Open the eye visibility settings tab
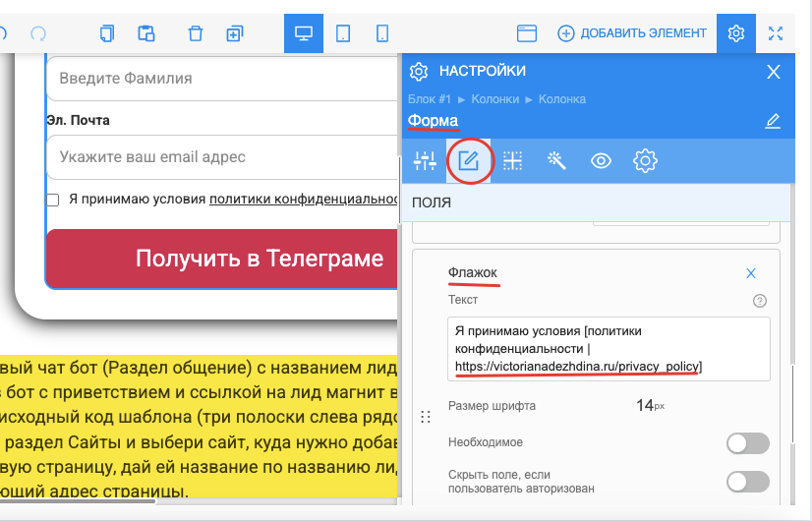This screenshot has height=521, width=812. pyautogui.click(x=601, y=161)
